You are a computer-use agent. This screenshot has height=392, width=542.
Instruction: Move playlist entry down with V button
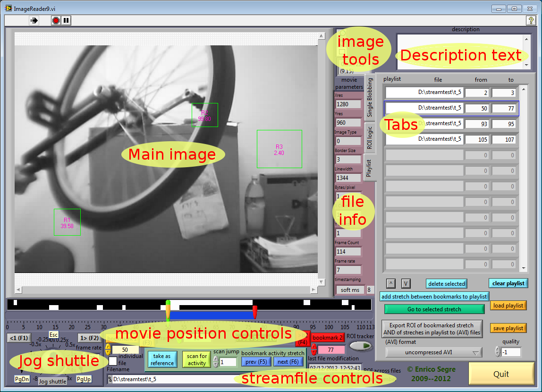[406, 283]
